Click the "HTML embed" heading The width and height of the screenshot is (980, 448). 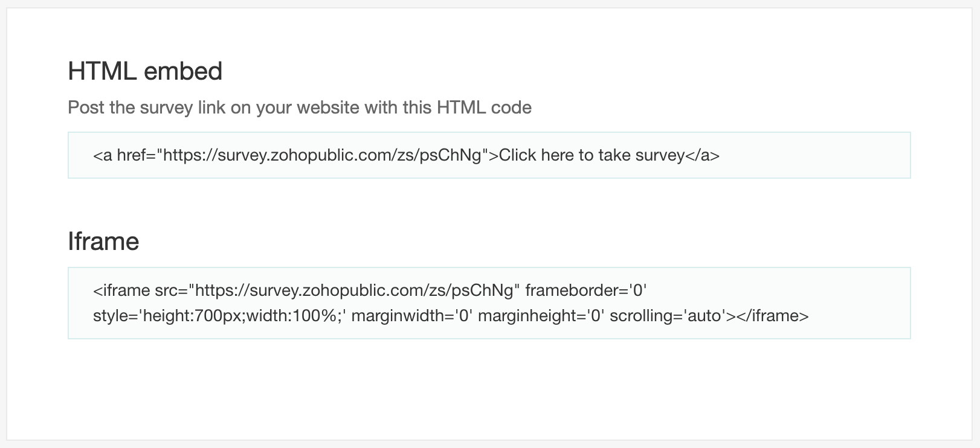point(145,71)
